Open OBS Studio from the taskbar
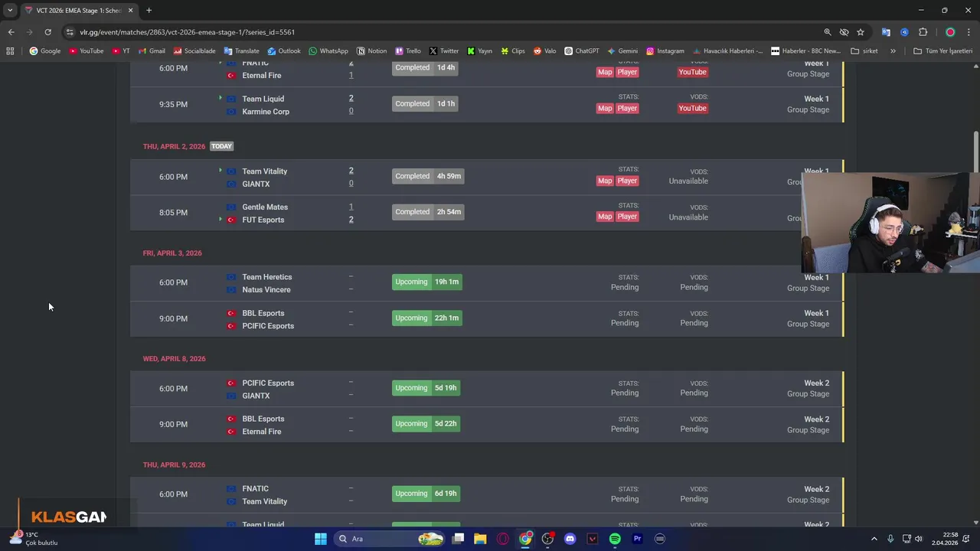 [547, 539]
